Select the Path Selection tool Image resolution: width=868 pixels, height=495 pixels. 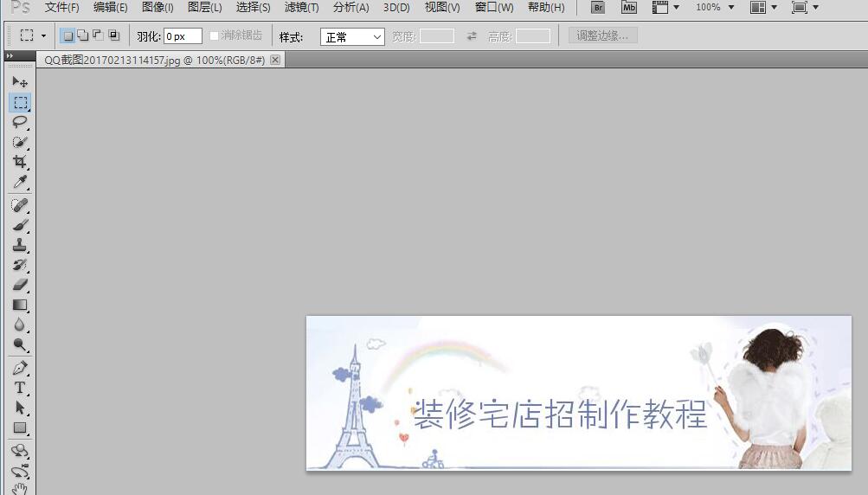[20, 408]
